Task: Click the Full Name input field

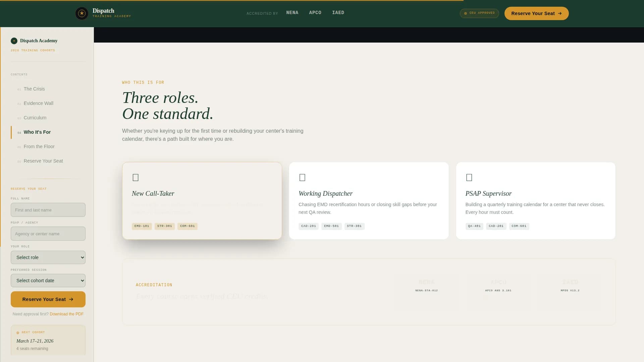Action: coord(48,210)
